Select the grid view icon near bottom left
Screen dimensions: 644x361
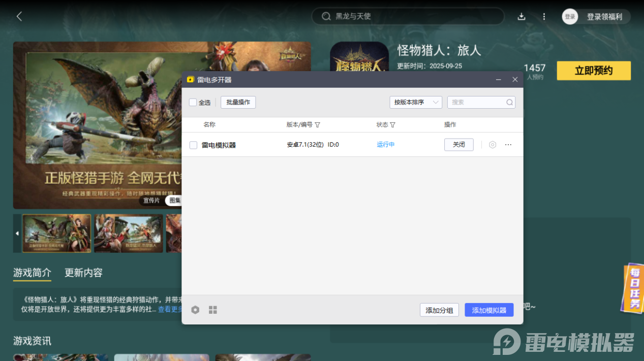point(212,309)
